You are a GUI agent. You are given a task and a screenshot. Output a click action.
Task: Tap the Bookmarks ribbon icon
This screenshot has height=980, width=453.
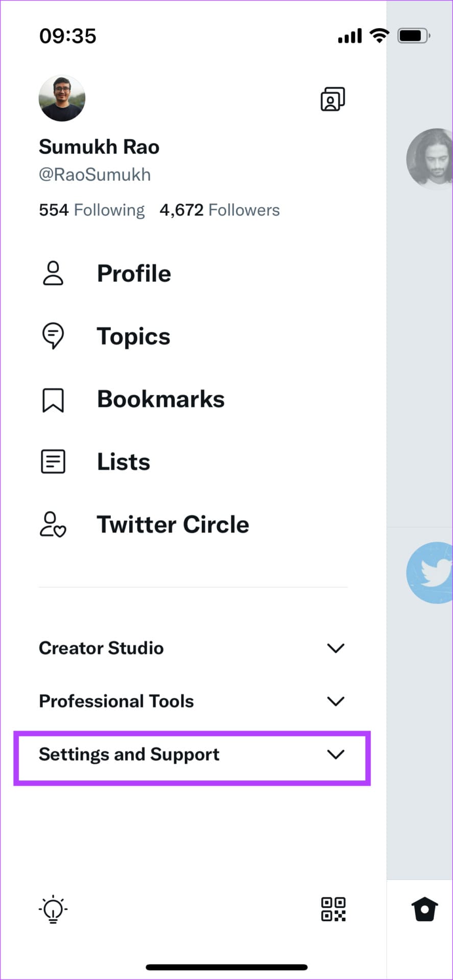click(53, 400)
